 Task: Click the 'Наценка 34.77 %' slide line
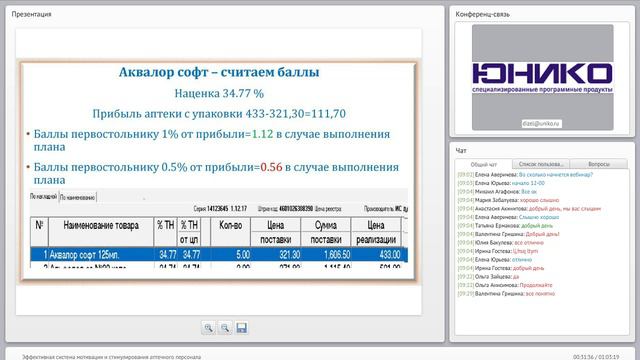(219, 93)
